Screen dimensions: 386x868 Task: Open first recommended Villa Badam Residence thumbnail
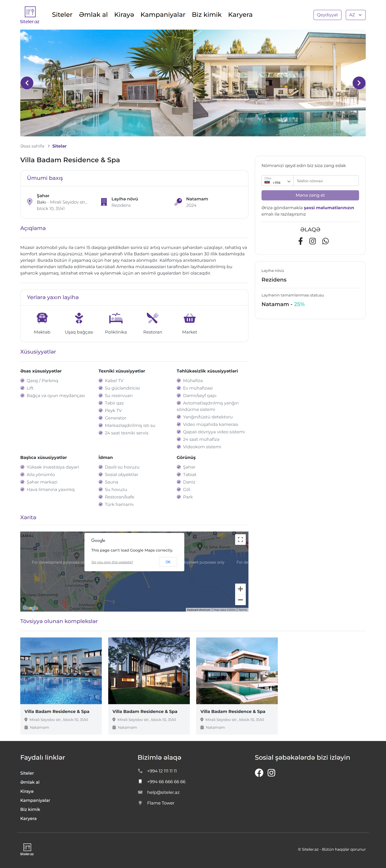[61, 671]
